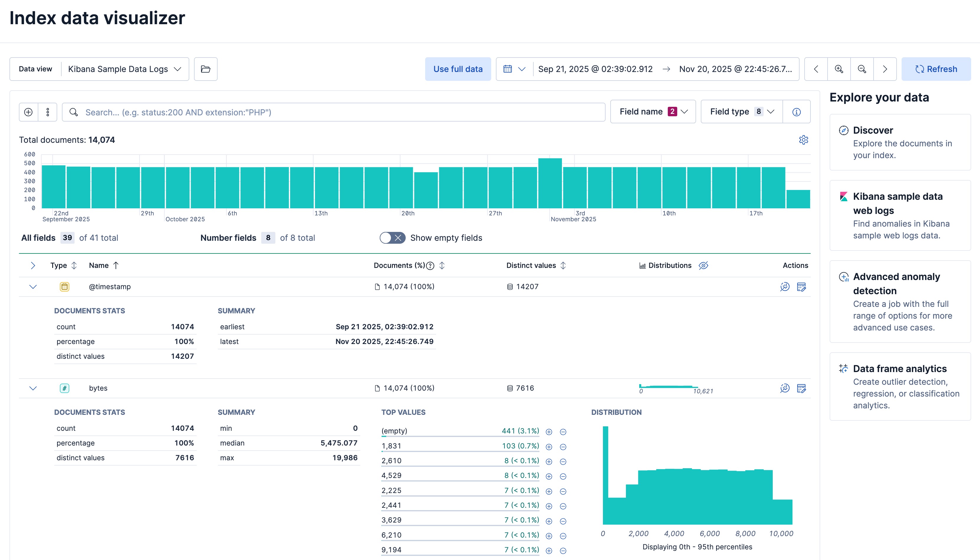The width and height of the screenshot is (980, 560).
Task: Filter out bytes value 9,194
Action: click(563, 550)
